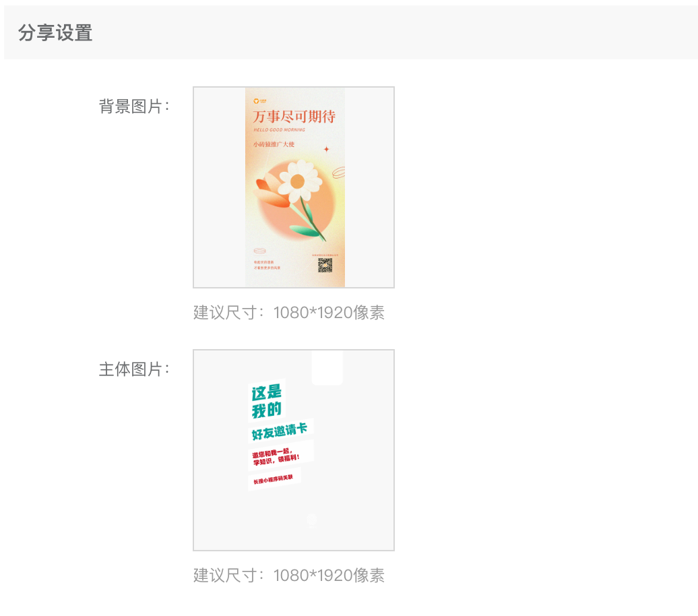Click the size hint below the background image
The image size is (698, 616).
point(289,313)
